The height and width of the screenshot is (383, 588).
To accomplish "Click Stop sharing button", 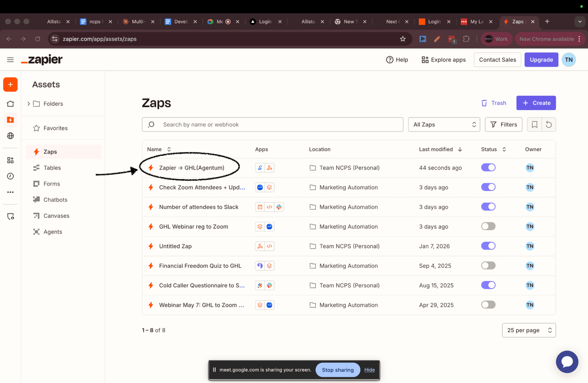I will point(337,370).
